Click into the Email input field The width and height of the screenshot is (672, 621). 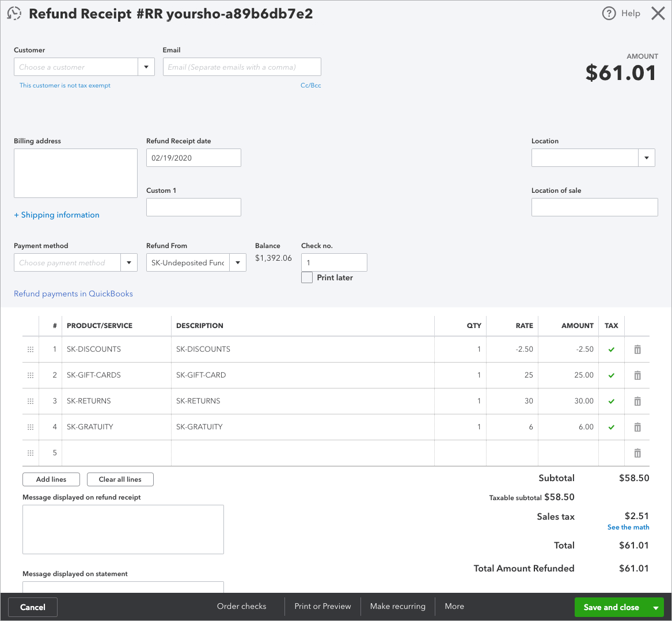click(x=242, y=67)
